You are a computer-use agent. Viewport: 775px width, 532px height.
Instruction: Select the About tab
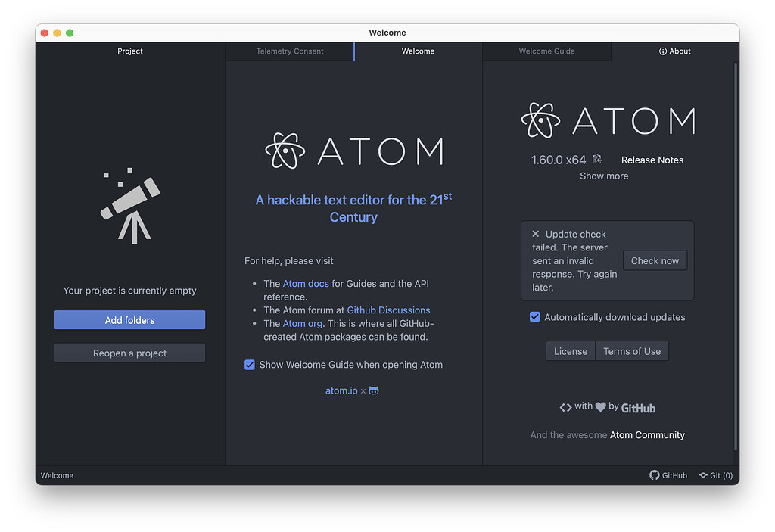(x=674, y=51)
